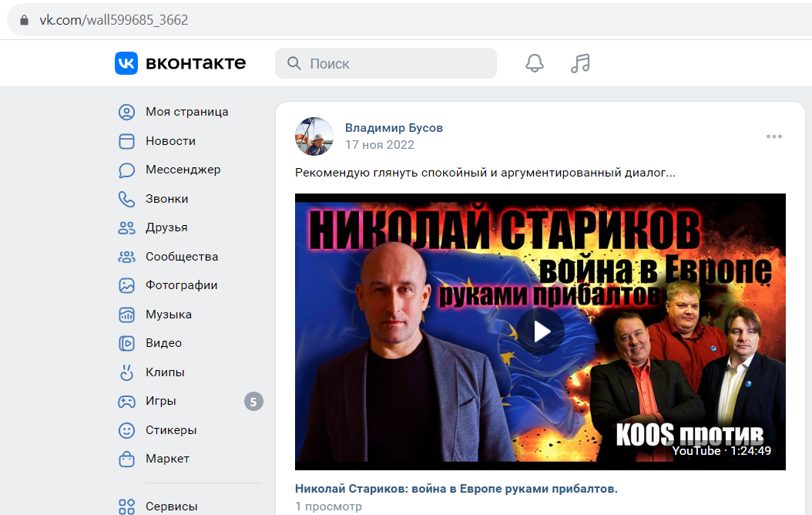Open the Стикеры smiley icon
812x515 pixels.
click(x=126, y=430)
